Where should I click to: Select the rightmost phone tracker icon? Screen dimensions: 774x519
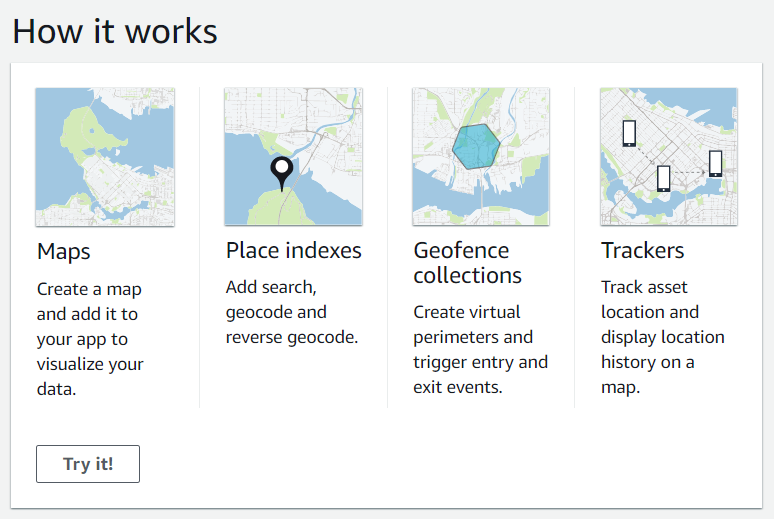pyautogui.click(x=716, y=163)
